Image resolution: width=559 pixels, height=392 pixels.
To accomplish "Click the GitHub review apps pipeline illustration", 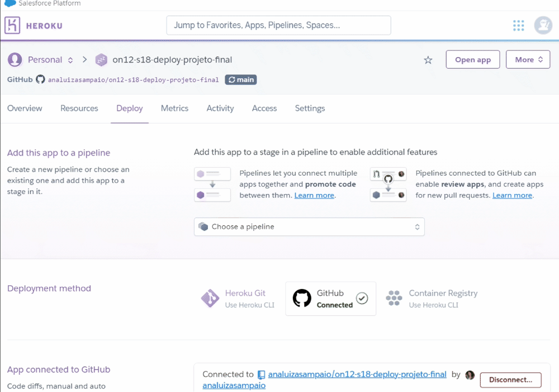I will [389, 185].
